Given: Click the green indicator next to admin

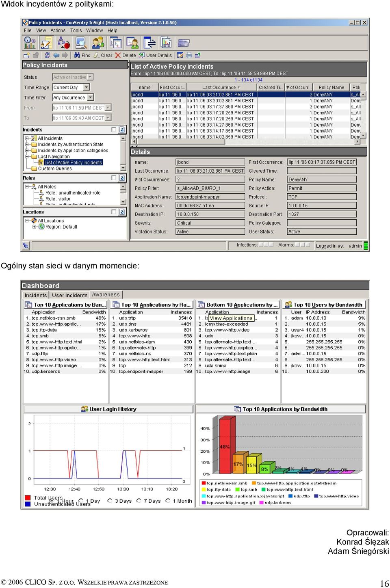Looking at the screenshot, I should click(366, 245).
